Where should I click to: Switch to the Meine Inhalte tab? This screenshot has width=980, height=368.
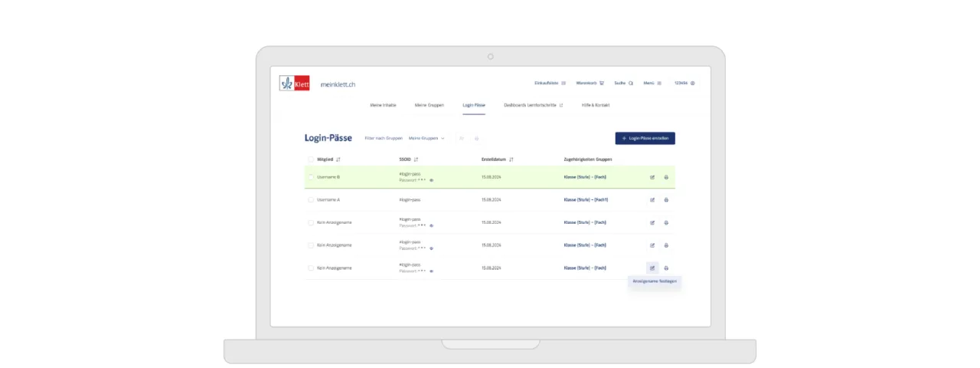pyautogui.click(x=383, y=105)
